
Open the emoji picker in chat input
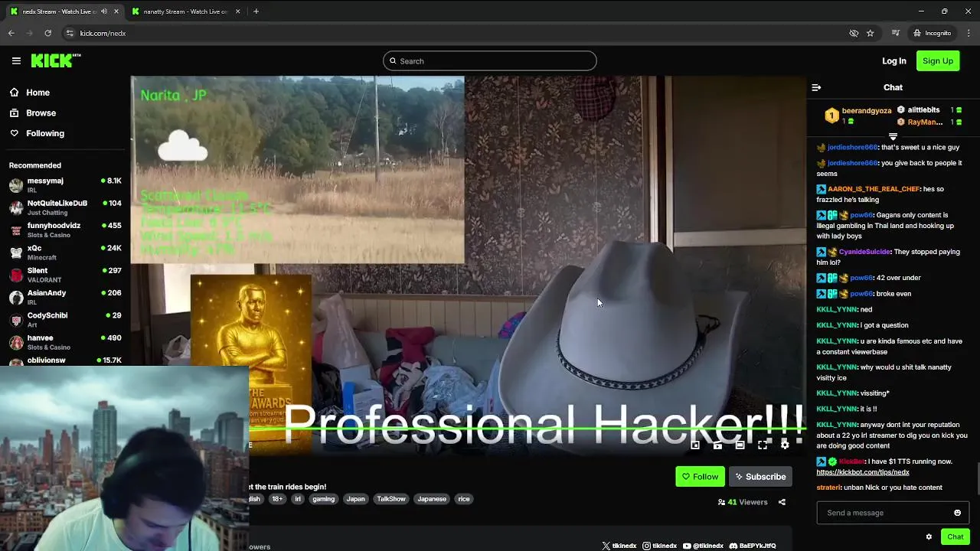tap(957, 513)
